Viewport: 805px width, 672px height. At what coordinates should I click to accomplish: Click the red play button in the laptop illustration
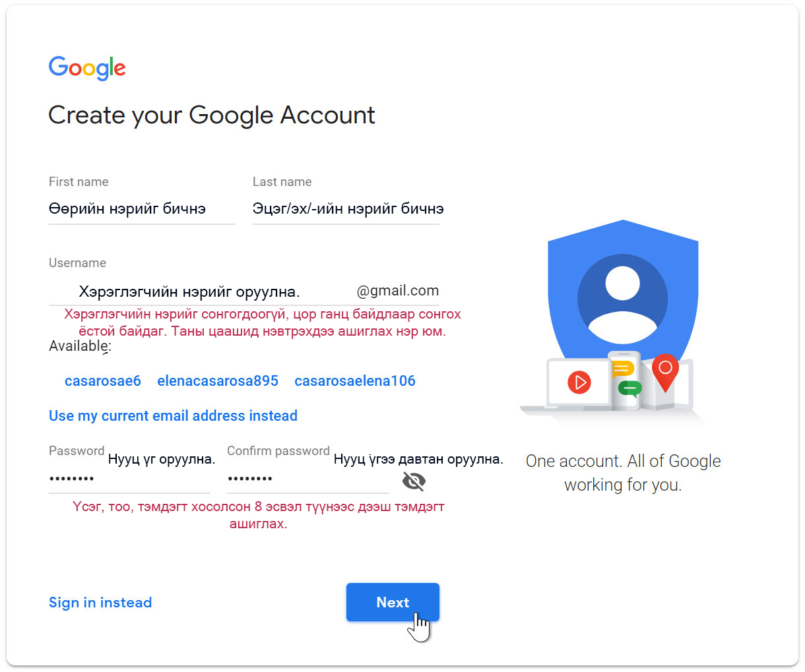click(x=579, y=382)
